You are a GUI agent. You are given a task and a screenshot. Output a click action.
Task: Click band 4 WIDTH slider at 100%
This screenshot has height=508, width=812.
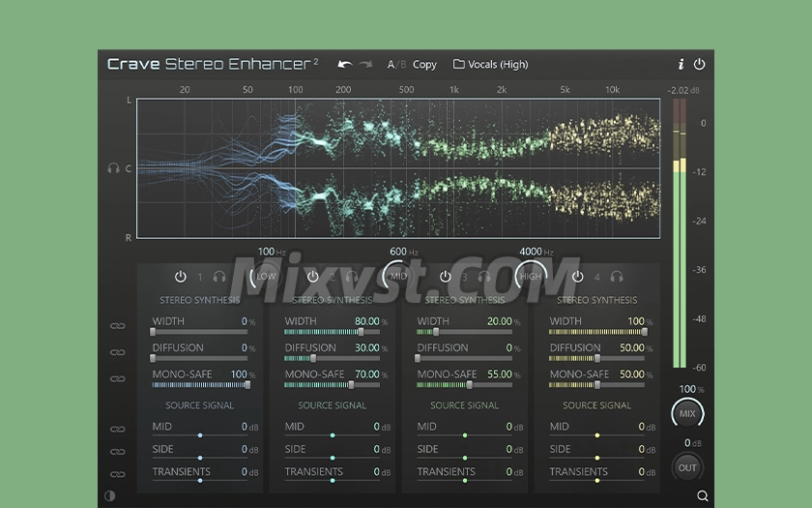597,332
